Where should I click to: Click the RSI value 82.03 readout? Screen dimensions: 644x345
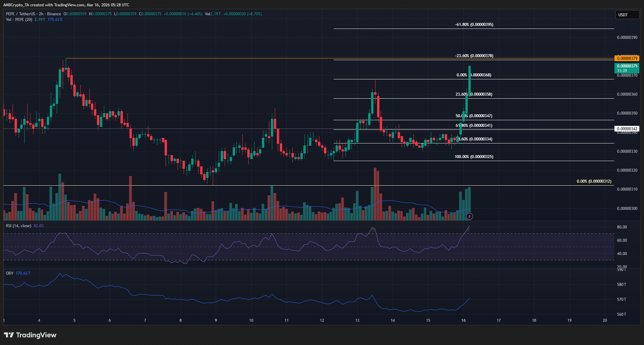(39, 225)
